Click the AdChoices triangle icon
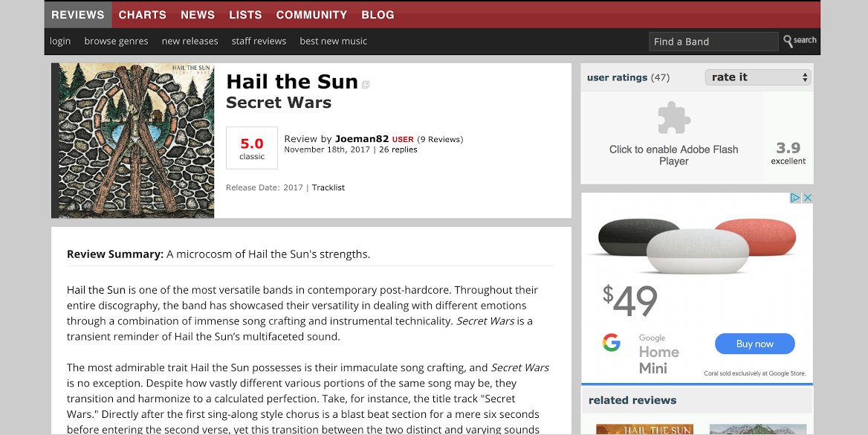The image size is (868, 435). [x=795, y=198]
